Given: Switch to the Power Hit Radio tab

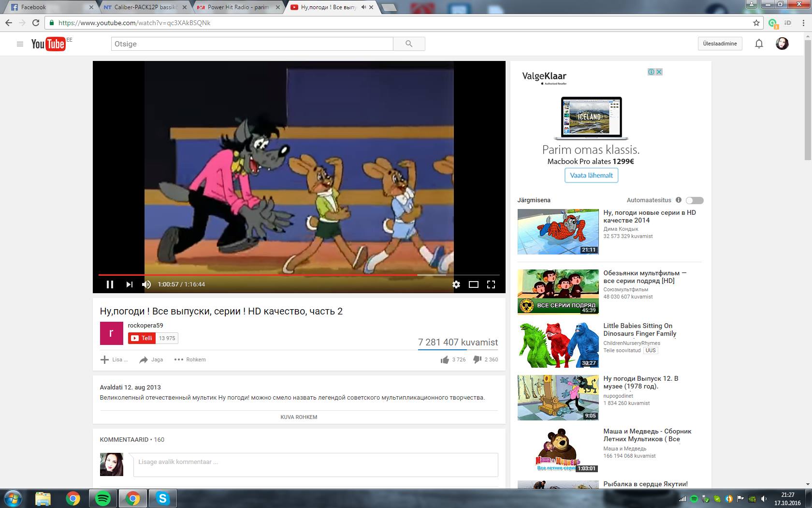Looking at the screenshot, I should pyautogui.click(x=238, y=7).
